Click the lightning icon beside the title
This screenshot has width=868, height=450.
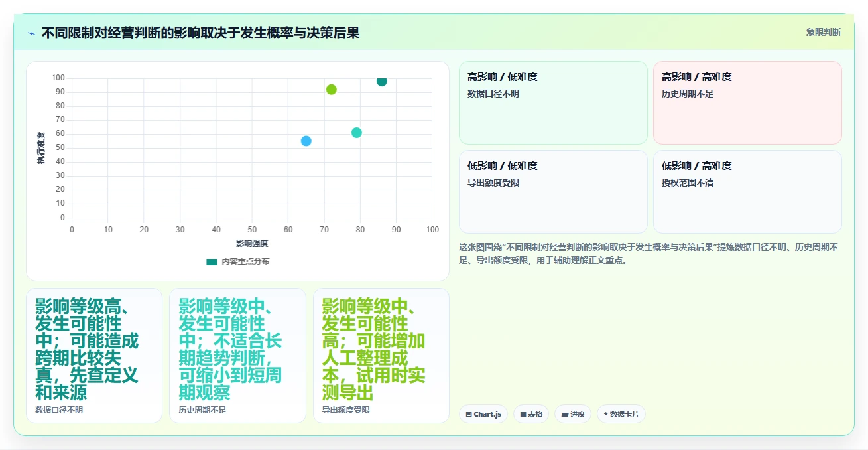[32, 33]
